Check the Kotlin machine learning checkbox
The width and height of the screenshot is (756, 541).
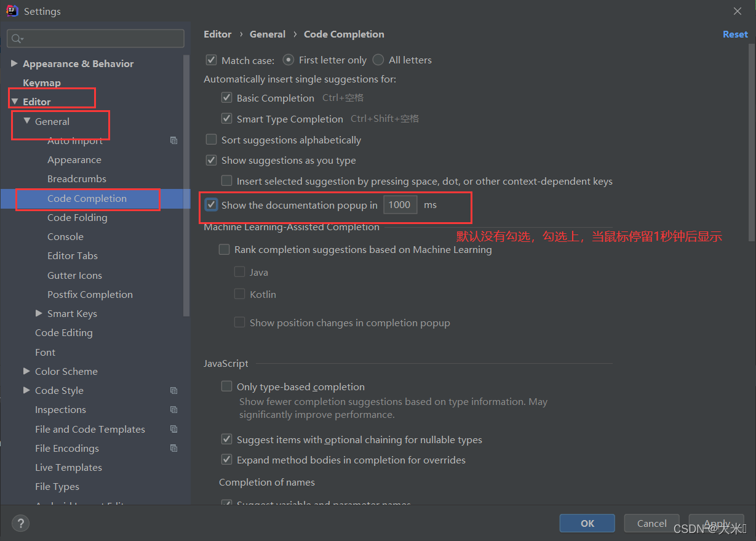pyautogui.click(x=240, y=294)
